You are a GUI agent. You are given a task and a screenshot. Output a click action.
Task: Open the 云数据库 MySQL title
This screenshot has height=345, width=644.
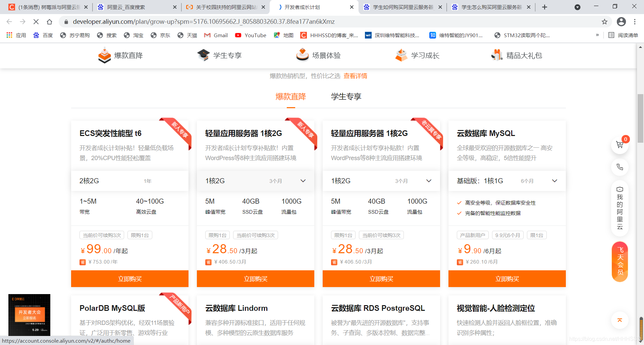486,133
